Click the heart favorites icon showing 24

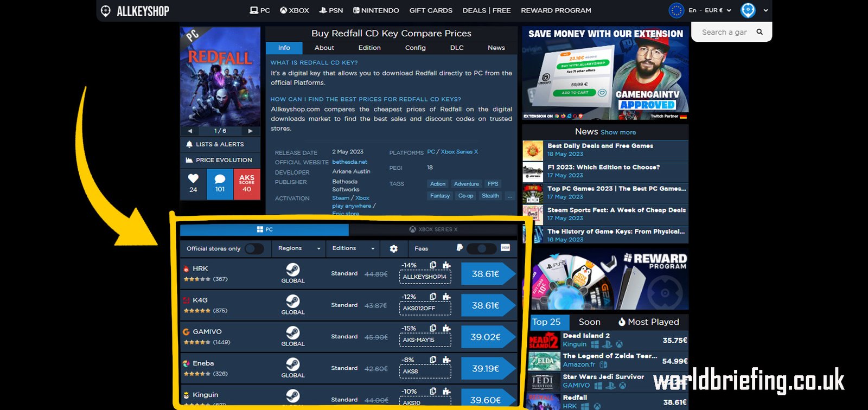[x=193, y=183]
